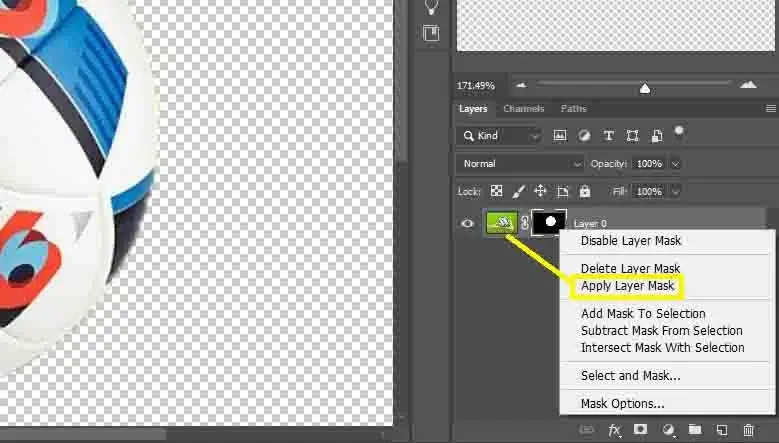Click the Fill value field

coord(649,192)
